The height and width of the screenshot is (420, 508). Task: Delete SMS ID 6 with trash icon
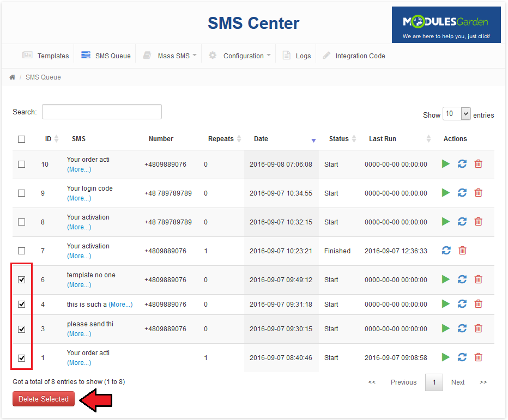[x=478, y=279]
